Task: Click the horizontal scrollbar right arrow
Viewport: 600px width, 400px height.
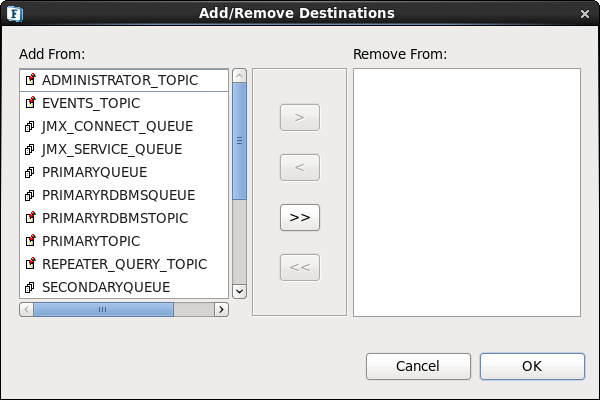Action: [221, 309]
